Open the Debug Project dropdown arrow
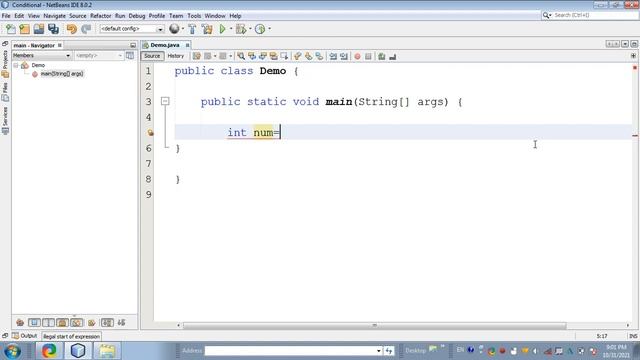The image size is (640, 360). coord(250,29)
